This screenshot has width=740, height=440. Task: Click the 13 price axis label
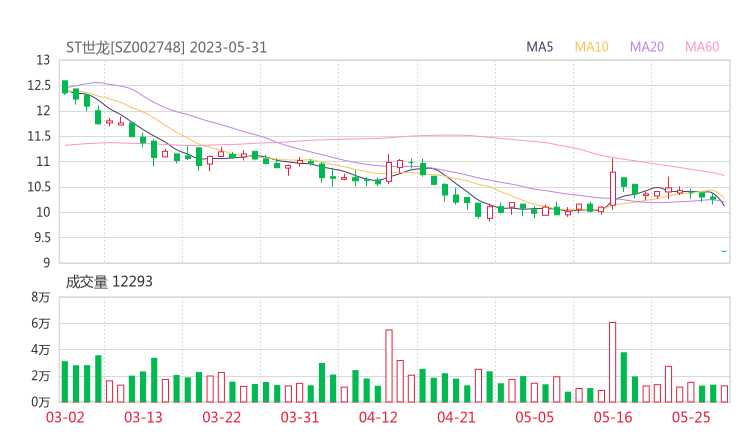point(43,60)
